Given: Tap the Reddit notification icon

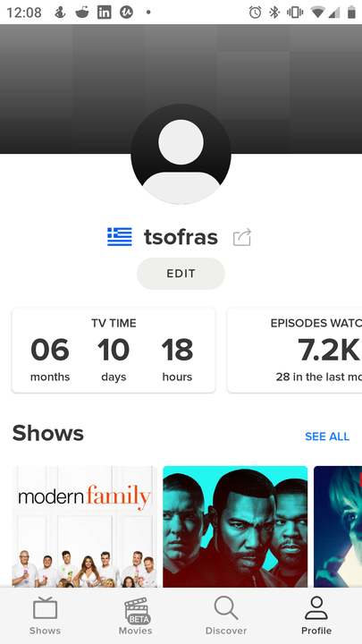Looking at the screenshot, I should 82,13.
